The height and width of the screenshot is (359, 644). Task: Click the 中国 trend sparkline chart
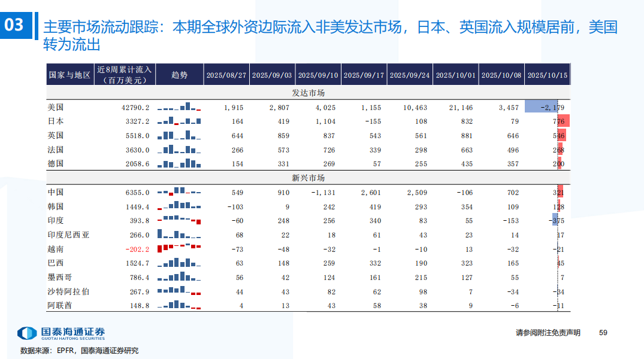pos(179,191)
